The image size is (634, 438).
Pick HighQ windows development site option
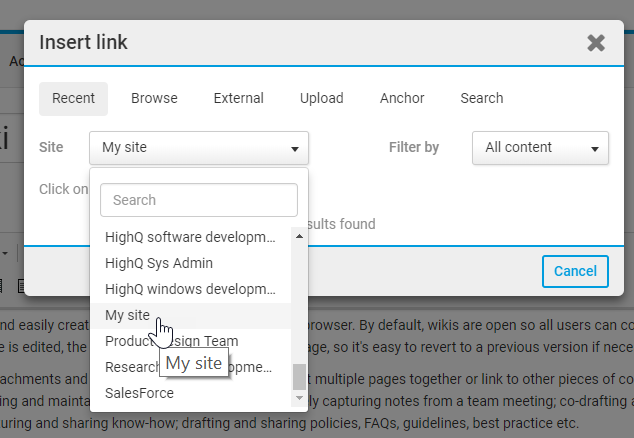point(189,289)
